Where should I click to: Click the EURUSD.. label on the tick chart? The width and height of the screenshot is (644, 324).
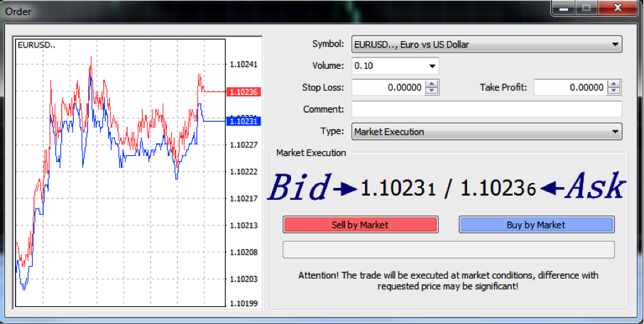click(x=36, y=45)
